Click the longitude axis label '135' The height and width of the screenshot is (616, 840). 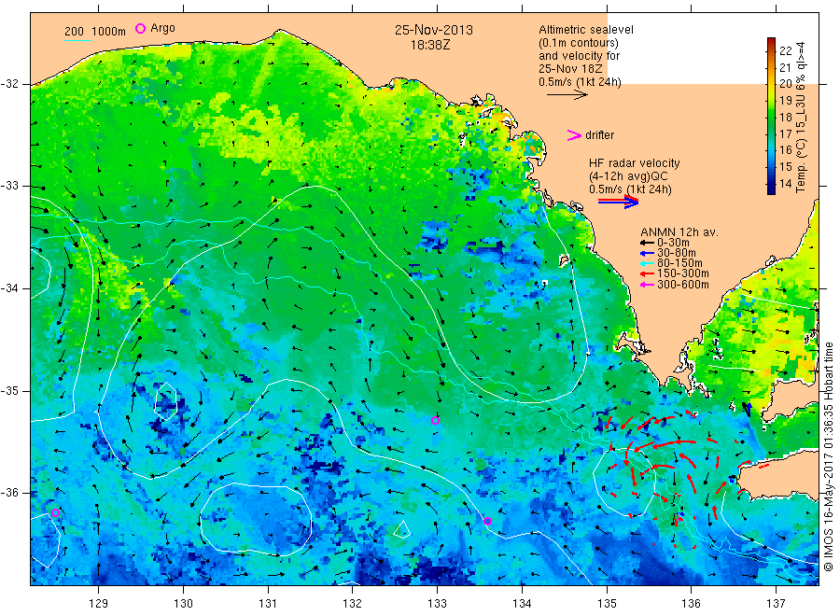[607, 603]
